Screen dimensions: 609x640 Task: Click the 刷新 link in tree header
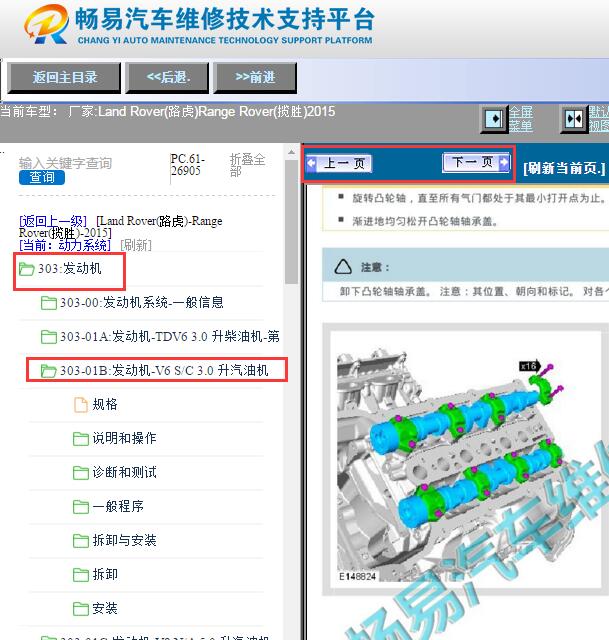click(x=136, y=245)
